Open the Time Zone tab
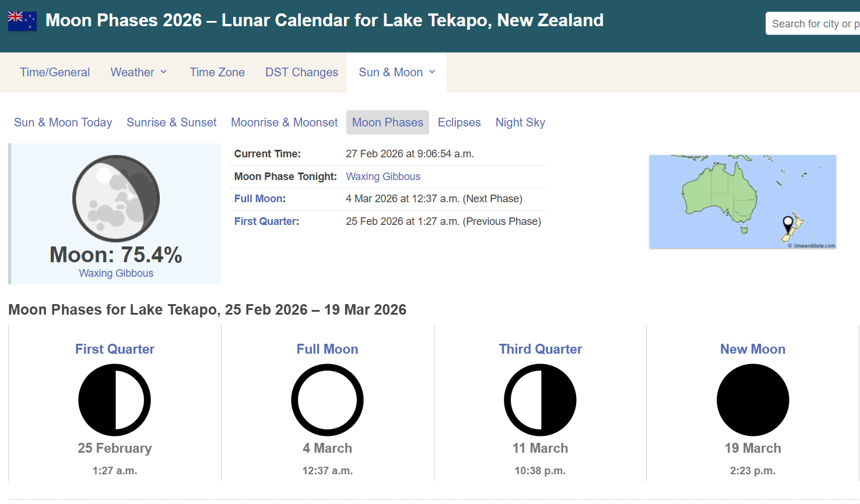 (217, 72)
